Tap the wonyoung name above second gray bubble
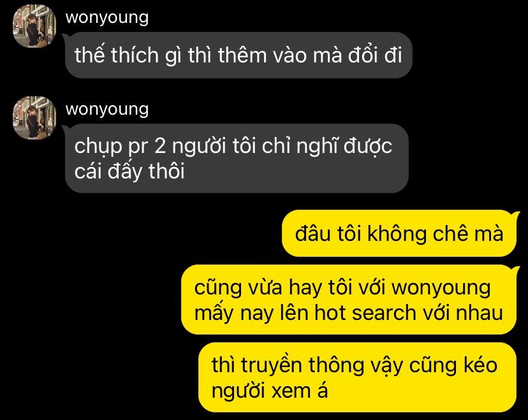This screenshot has width=528, height=420. tap(107, 109)
